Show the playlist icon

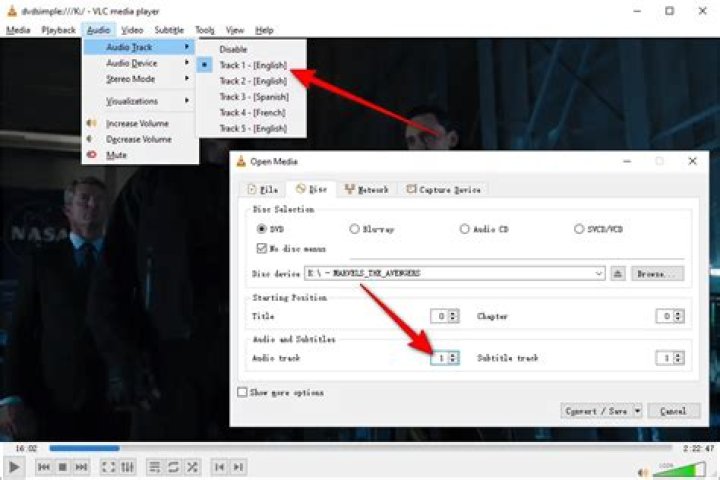tap(155, 467)
